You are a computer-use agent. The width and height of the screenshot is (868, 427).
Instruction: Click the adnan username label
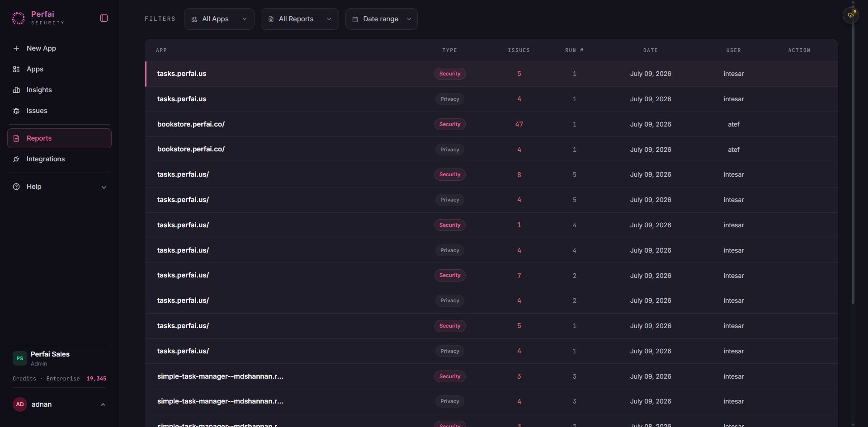(x=42, y=404)
